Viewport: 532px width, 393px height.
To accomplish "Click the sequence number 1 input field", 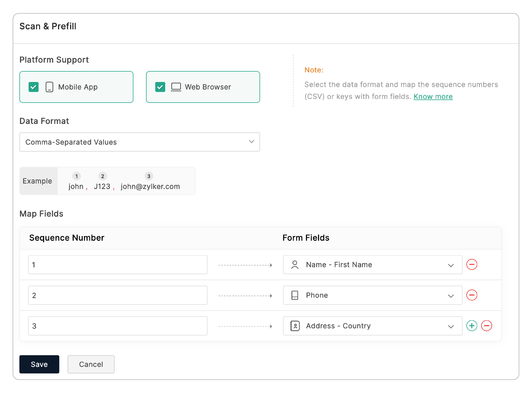I will (118, 265).
